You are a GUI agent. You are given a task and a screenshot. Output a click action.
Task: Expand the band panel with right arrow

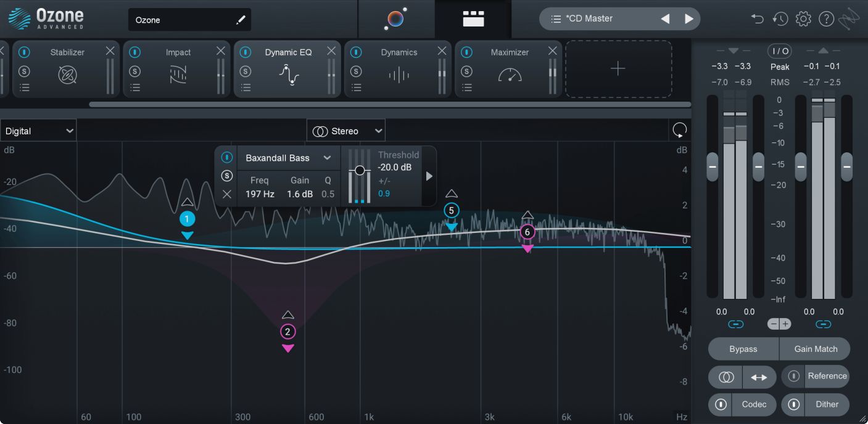[429, 176]
